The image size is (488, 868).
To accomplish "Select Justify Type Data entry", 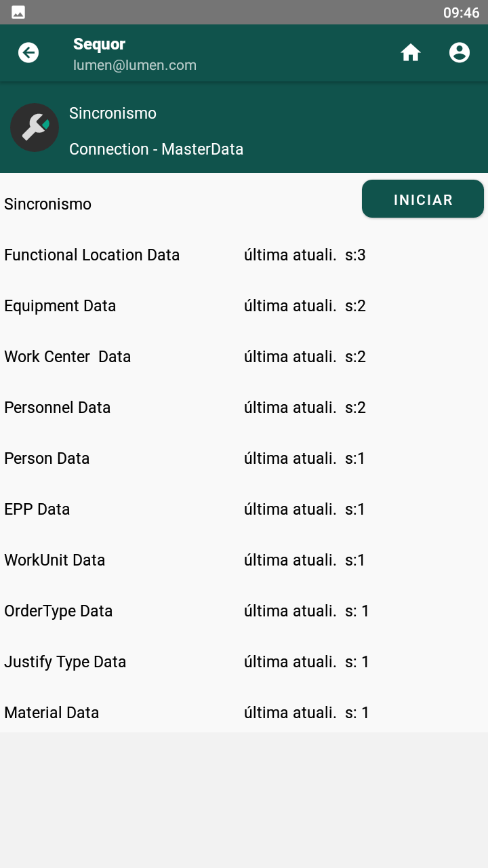I will click(244, 662).
